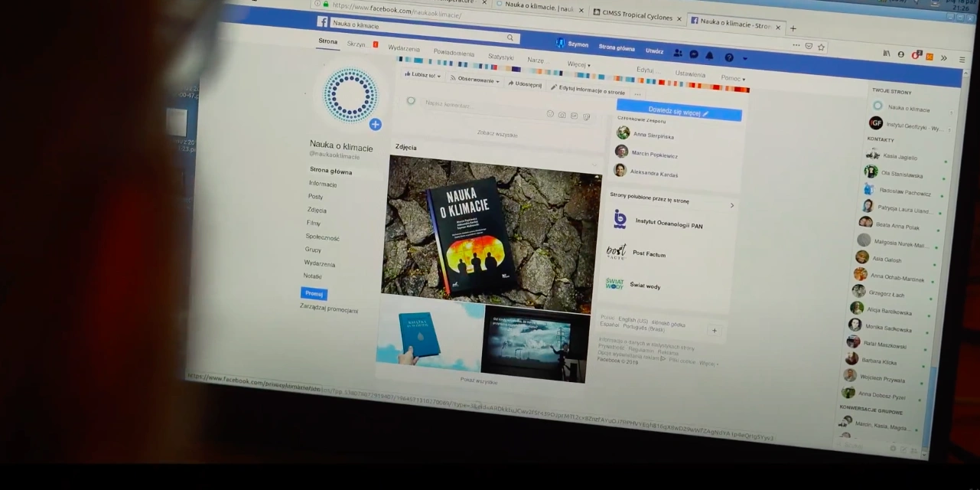Switch to the CIMSS Tropical Cyclones tab

point(637,15)
